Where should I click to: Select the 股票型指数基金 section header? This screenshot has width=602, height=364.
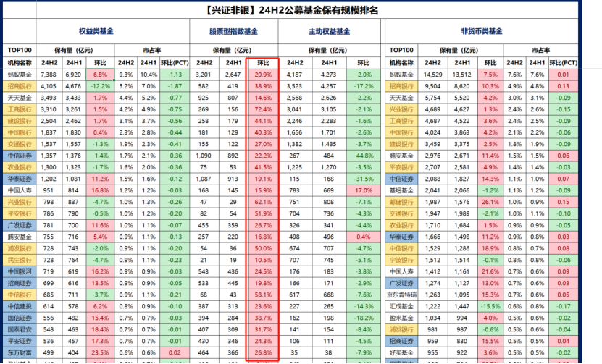tap(233, 31)
